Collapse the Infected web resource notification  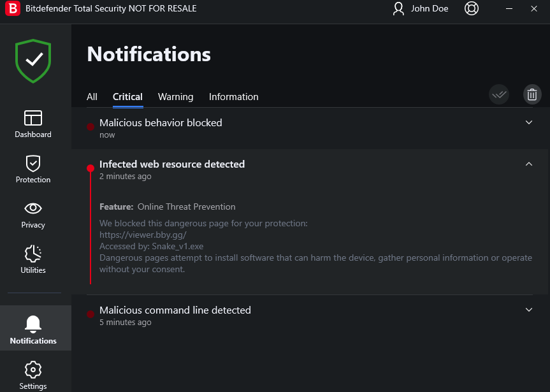click(528, 164)
